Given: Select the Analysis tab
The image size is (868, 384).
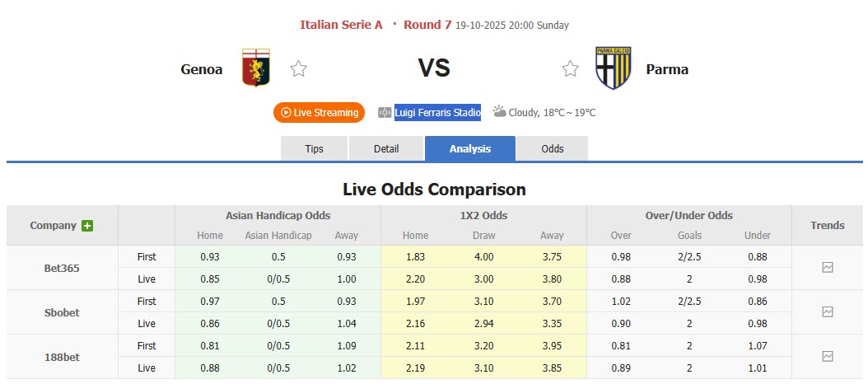Looking at the screenshot, I should (470, 149).
